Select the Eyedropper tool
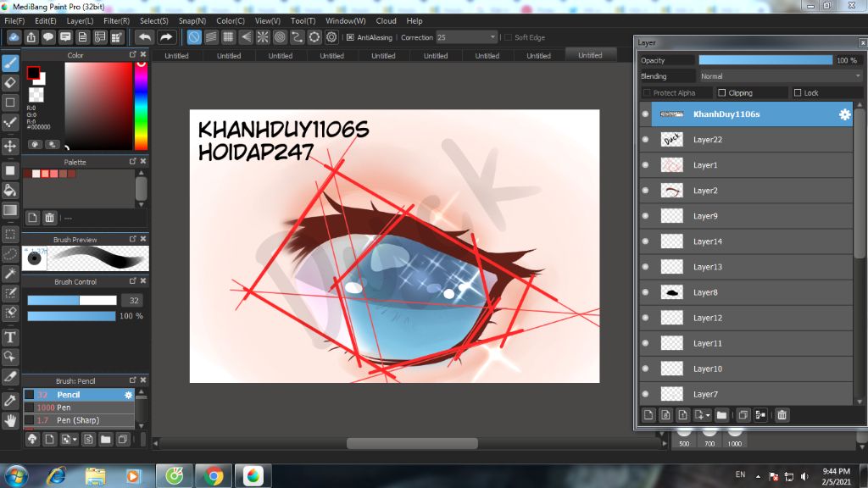The height and width of the screenshot is (488, 868). [10, 401]
